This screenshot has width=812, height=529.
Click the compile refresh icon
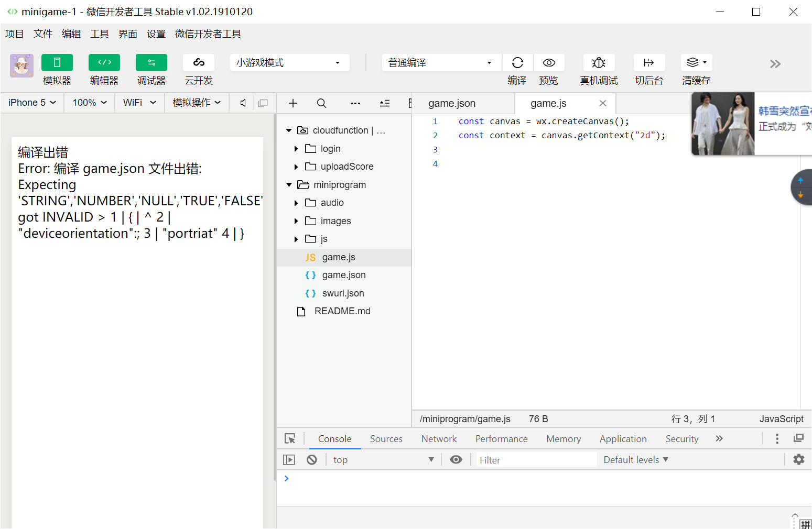[x=517, y=63]
